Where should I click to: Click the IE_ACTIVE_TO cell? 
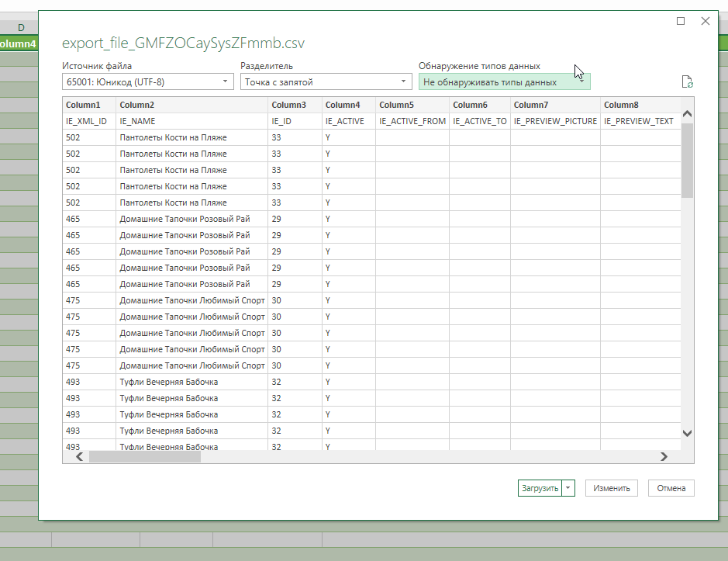[480, 121]
